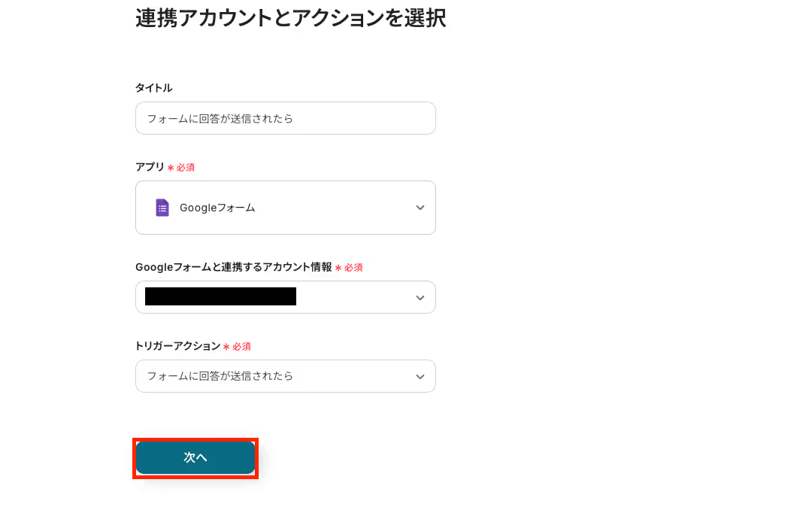The height and width of the screenshot is (510, 812).
Task: Select the Googleフォーム text in app selector
Action: coord(217,208)
